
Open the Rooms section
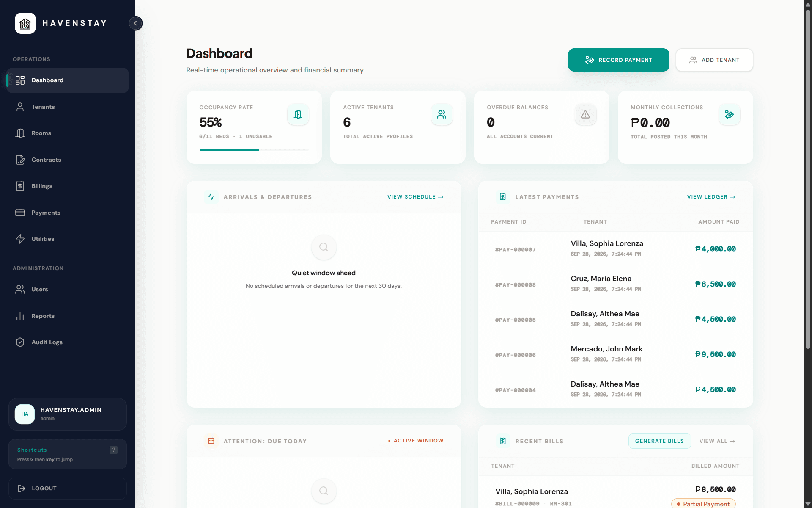(x=68, y=133)
